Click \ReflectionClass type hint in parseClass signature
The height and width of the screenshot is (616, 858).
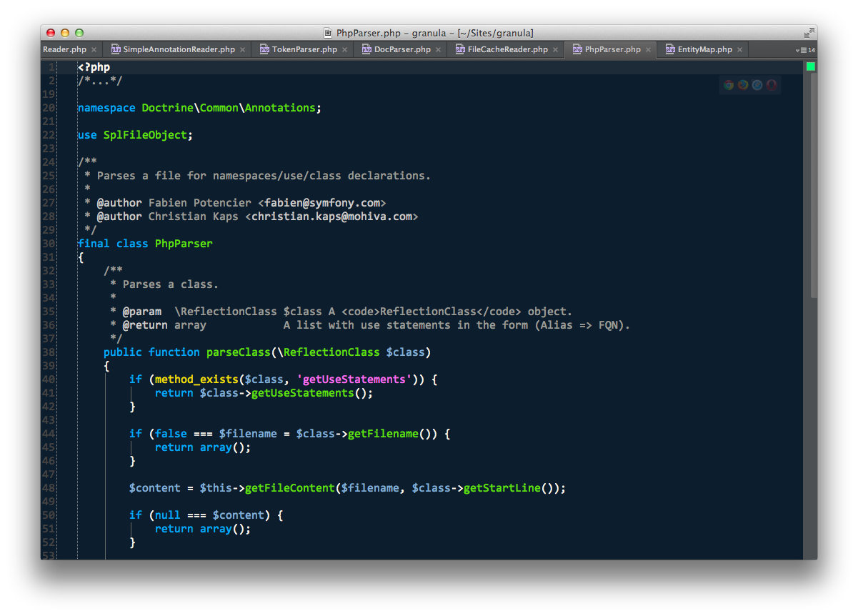(x=329, y=352)
